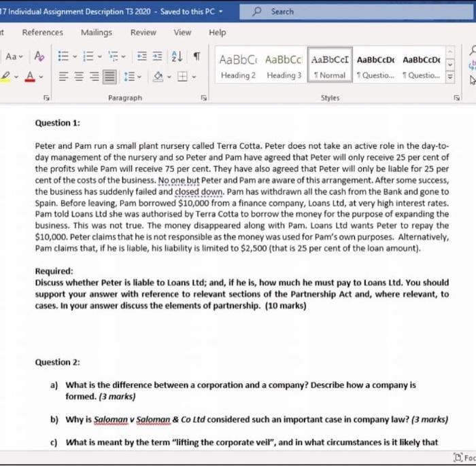Apply Align Right alignment

coord(94,76)
